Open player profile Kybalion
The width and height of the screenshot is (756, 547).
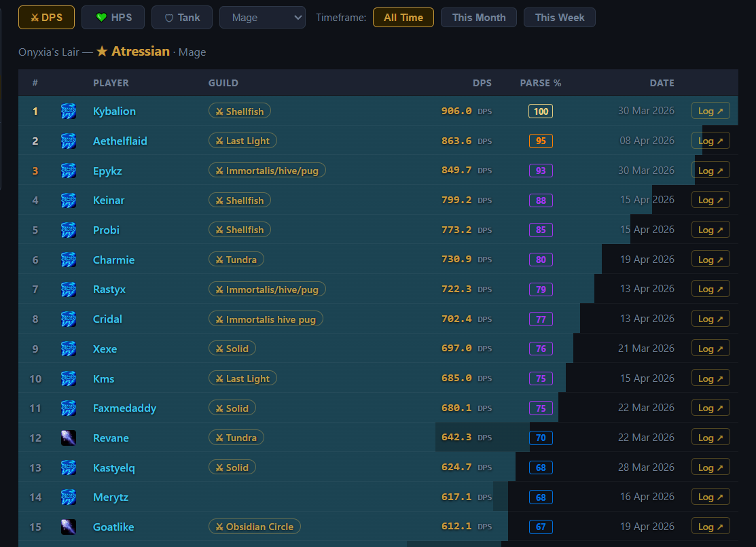tap(114, 111)
